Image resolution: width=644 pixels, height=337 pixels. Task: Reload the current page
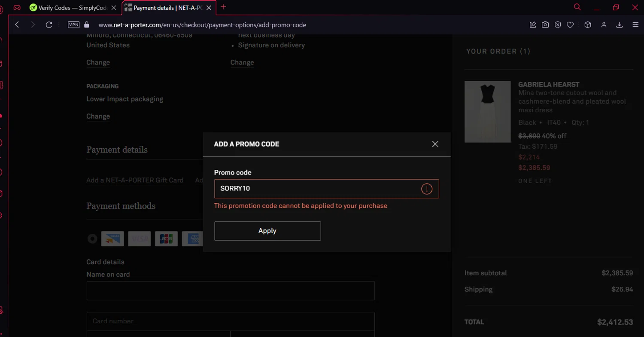[x=49, y=25]
